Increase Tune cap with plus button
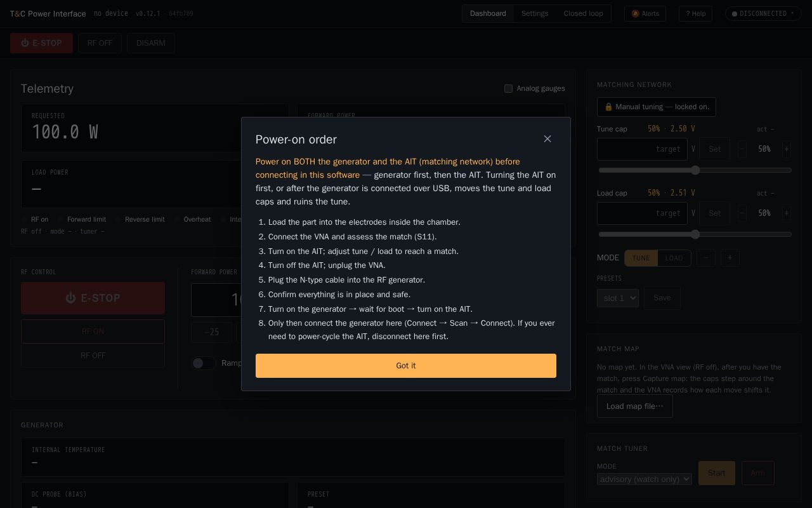 click(787, 149)
